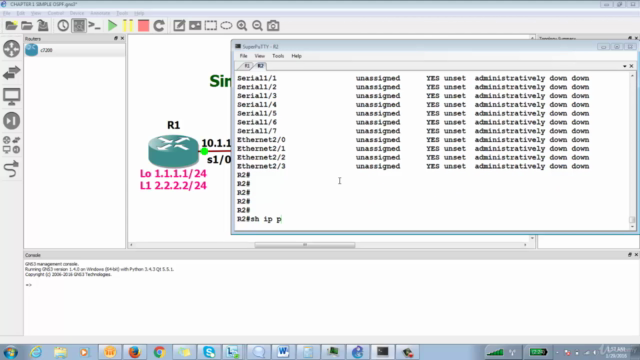Click Serial1/1 row in terminal output
The width and height of the screenshot is (640, 360).
point(413,78)
